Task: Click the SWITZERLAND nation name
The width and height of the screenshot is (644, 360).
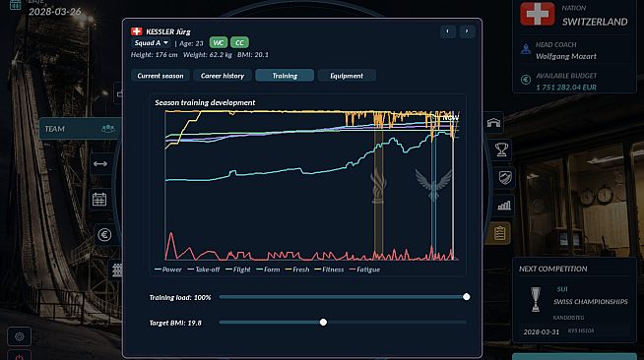Action: pos(595,22)
